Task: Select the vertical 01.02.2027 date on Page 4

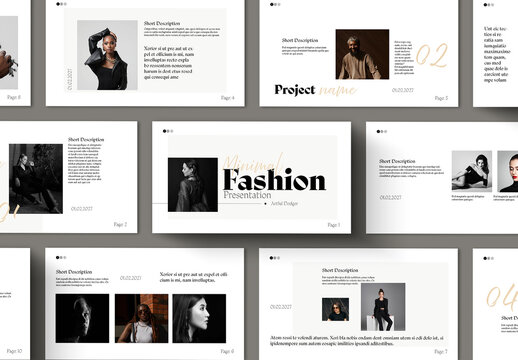Action: point(70,79)
